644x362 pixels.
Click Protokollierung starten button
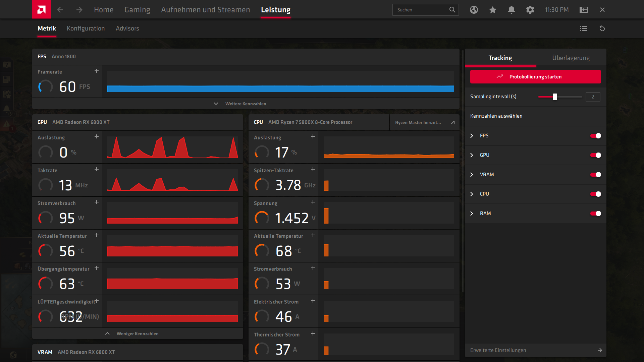[x=535, y=77]
